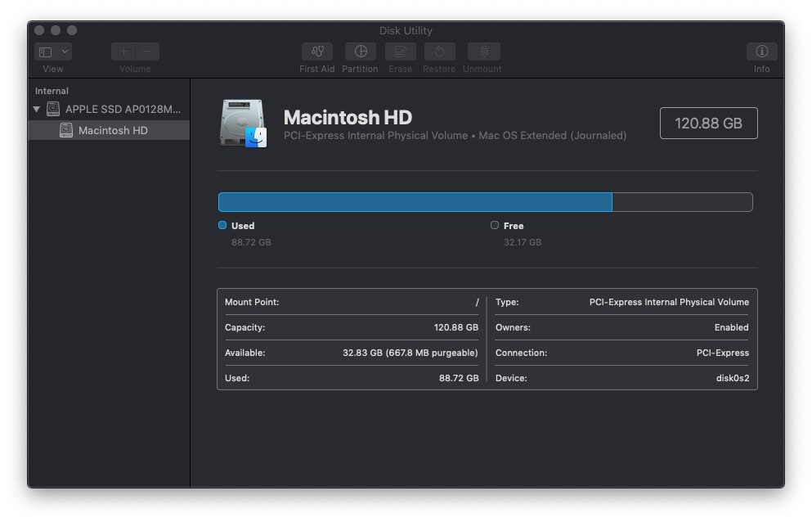Click the View sidebar icon
812x522 pixels.
click(x=46, y=52)
